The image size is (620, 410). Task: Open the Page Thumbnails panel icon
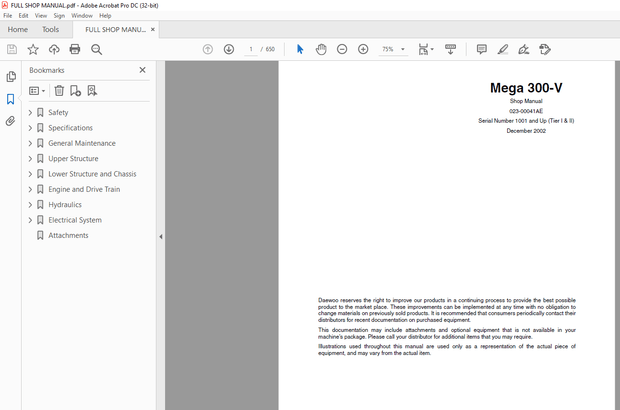(x=11, y=76)
